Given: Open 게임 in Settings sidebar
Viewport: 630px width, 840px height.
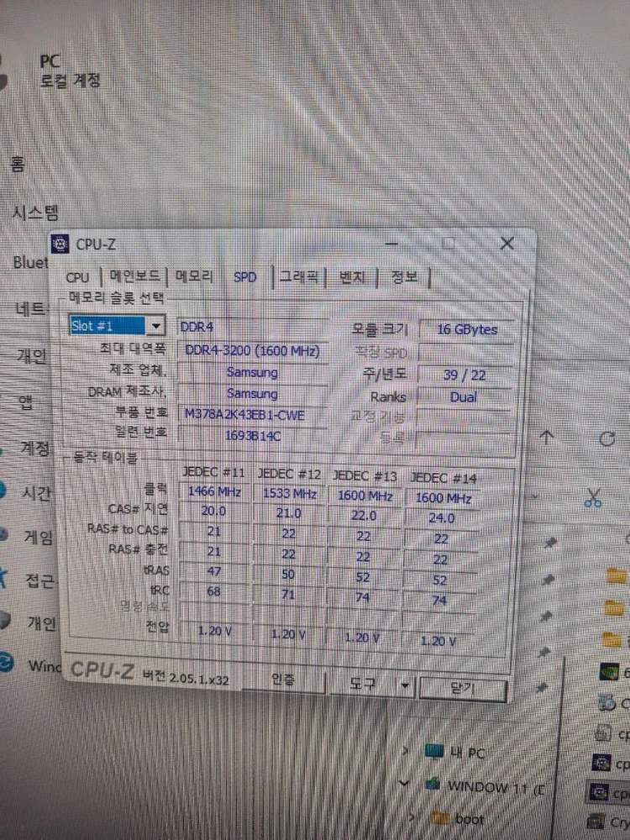Looking at the screenshot, I should coord(39,536).
